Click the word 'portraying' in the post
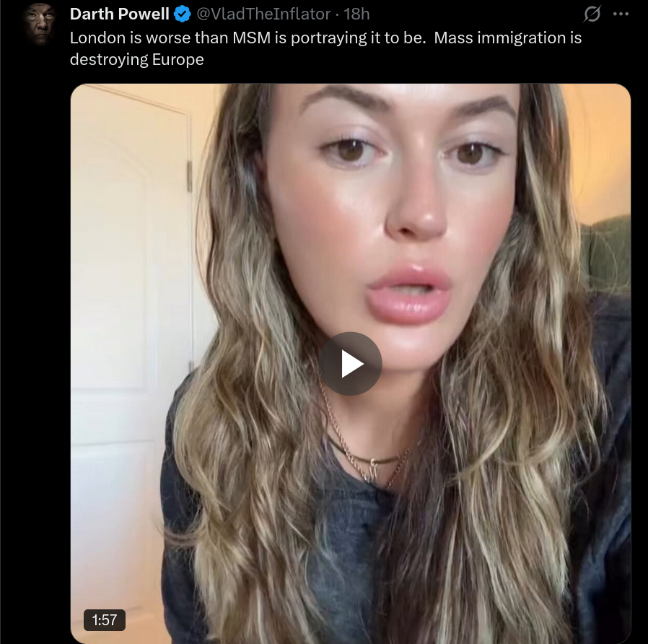Viewport: 648px width, 644px height. tap(328, 38)
